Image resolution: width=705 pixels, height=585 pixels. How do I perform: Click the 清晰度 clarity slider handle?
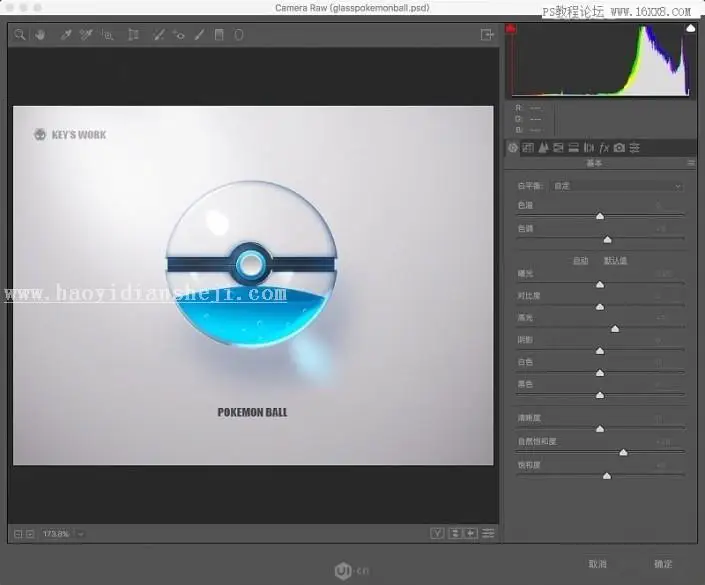coord(600,429)
